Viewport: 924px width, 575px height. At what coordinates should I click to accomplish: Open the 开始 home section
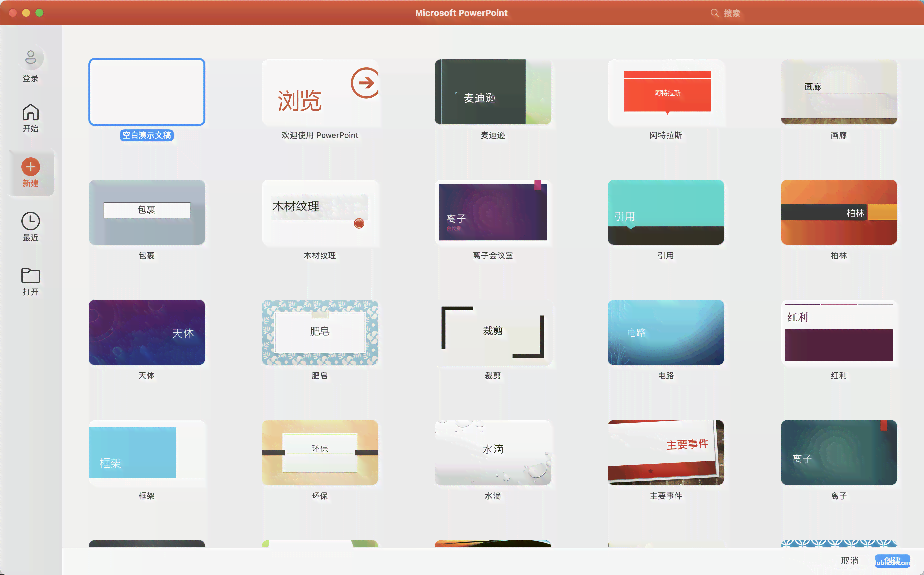(x=31, y=118)
